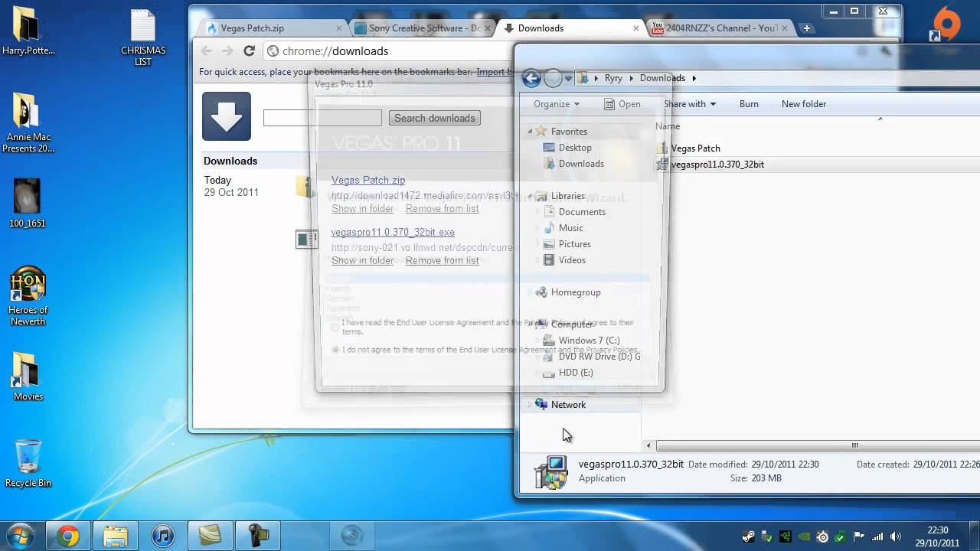Expand the Homegroup tree node
Image resolution: width=980 pixels, height=551 pixels.
pyautogui.click(x=529, y=292)
